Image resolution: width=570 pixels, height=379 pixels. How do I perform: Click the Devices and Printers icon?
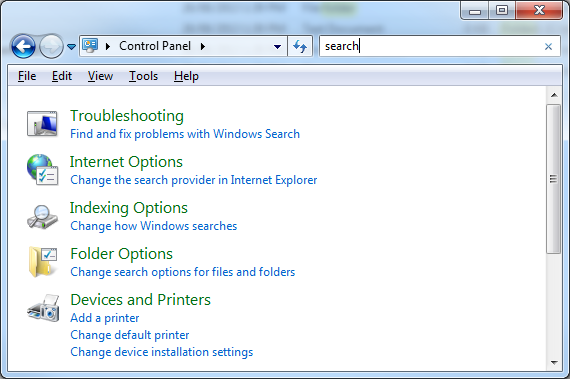coord(43,308)
